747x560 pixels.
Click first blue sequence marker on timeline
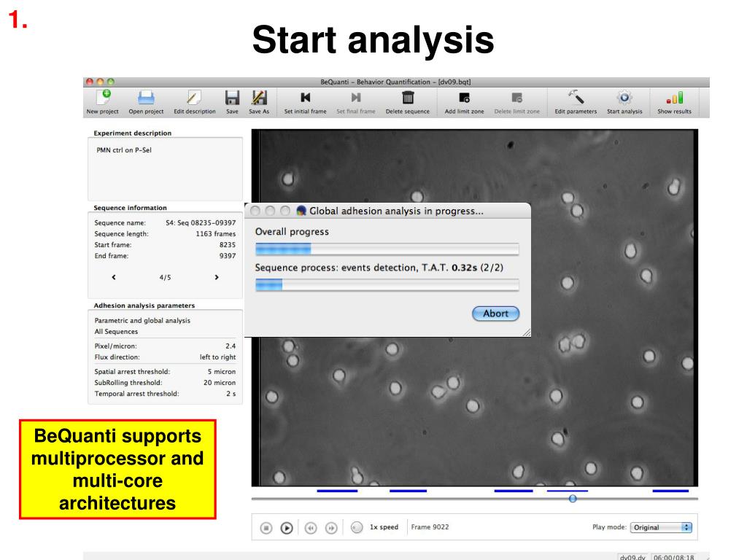[337, 491]
